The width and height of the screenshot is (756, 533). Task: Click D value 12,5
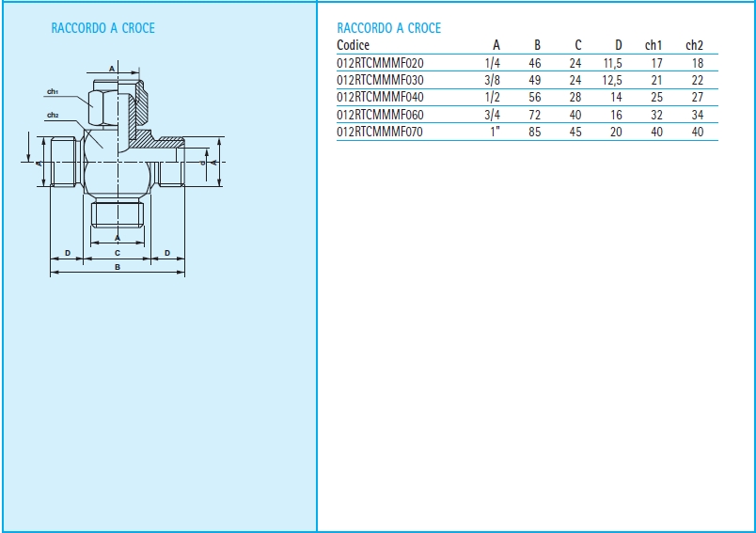click(x=612, y=80)
